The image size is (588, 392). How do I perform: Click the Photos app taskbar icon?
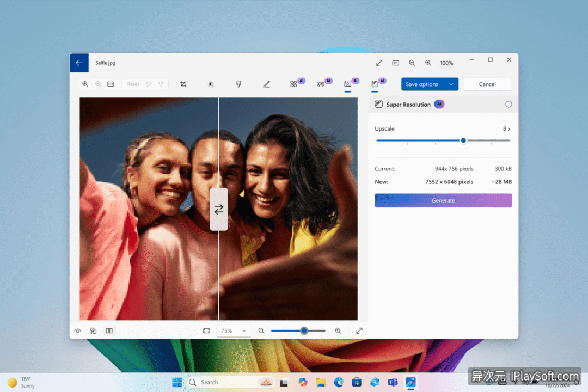pyautogui.click(x=411, y=382)
